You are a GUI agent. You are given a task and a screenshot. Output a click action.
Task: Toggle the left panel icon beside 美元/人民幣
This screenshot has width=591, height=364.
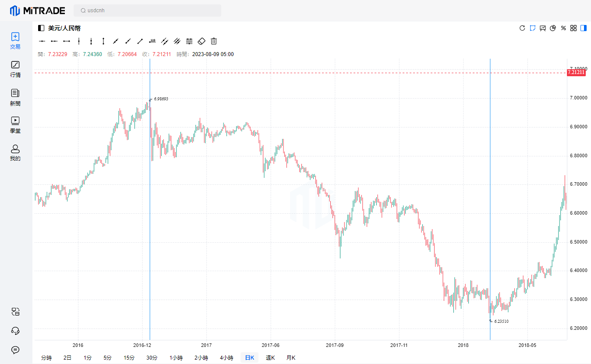[x=41, y=28]
